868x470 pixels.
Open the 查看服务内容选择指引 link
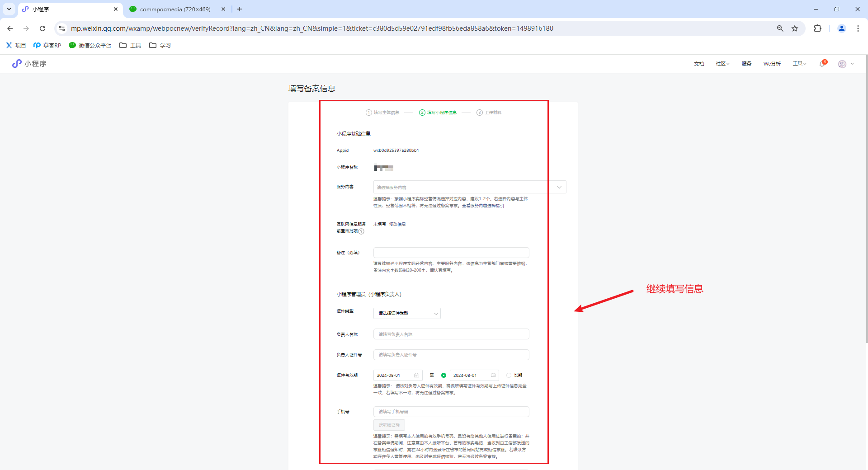pyautogui.click(x=483, y=206)
